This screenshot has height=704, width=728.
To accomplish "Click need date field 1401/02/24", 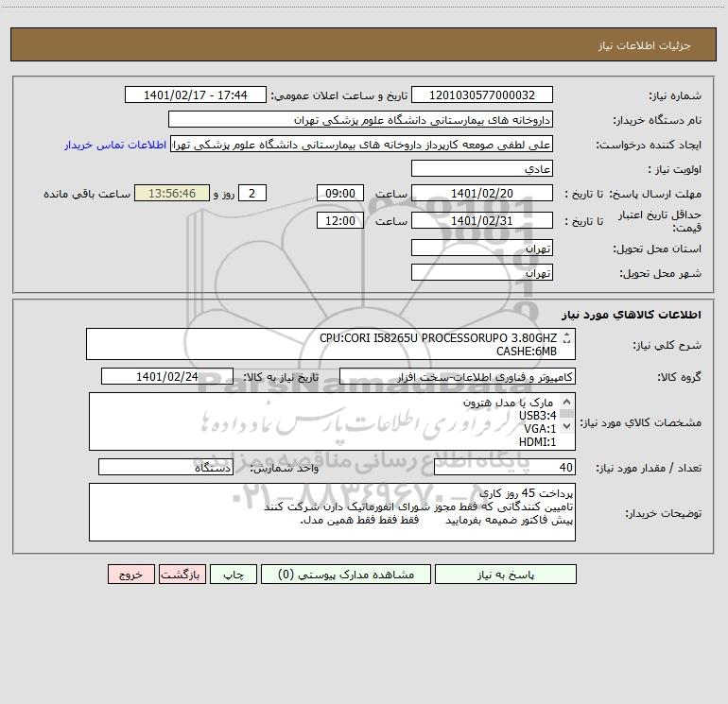I will click(167, 376).
